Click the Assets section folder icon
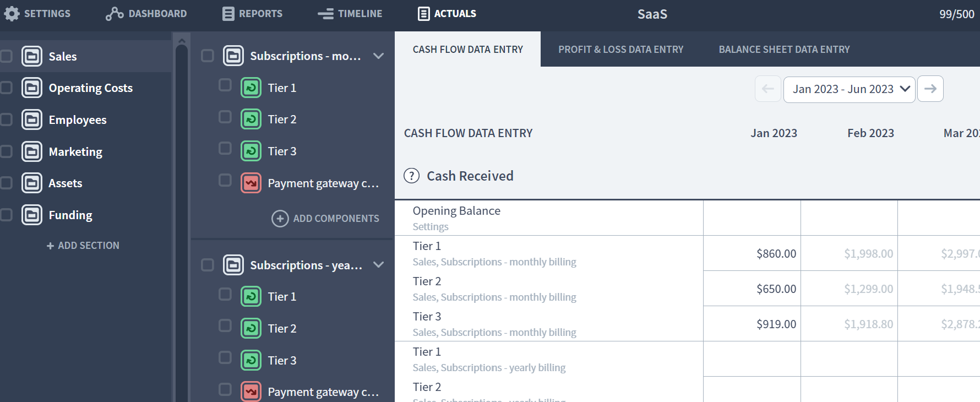980x402 pixels. pyautogui.click(x=32, y=183)
